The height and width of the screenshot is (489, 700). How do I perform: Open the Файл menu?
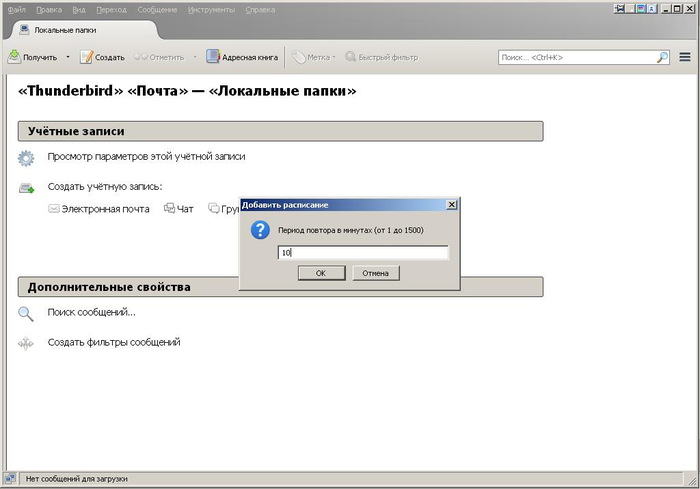coord(16,9)
